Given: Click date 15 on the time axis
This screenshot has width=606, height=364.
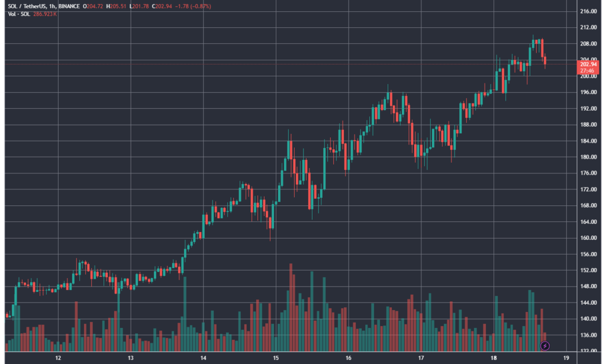Looking at the screenshot, I should [276, 359].
